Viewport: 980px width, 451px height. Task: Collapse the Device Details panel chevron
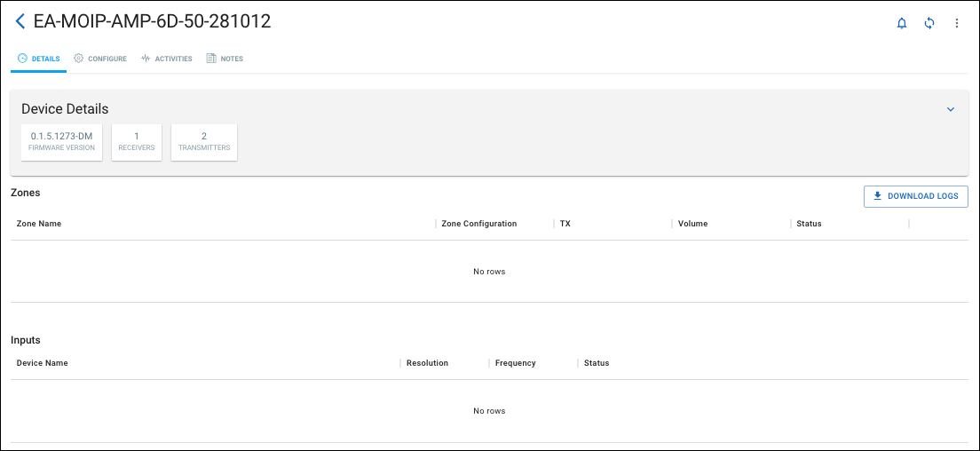point(951,109)
